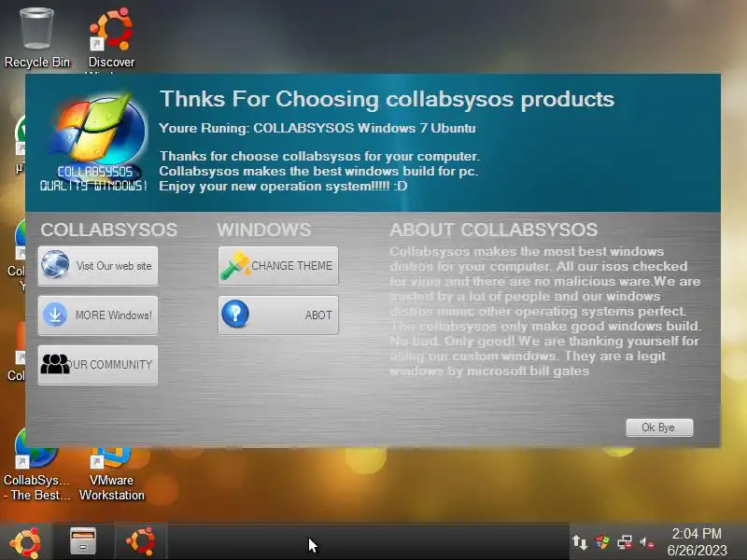The height and width of the screenshot is (560, 747).
Task: Click the people icon on OUR COMMUNITY
Action: [x=55, y=364]
